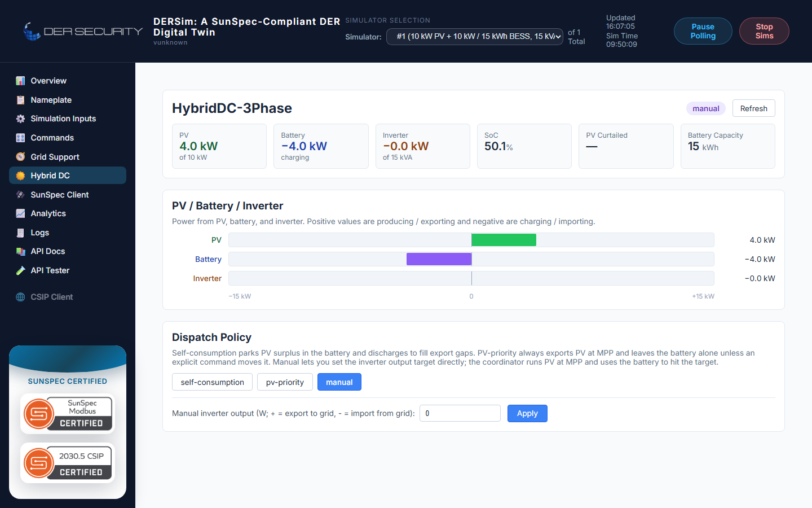Click the Battery -4.0 kW stat card

[321, 146]
